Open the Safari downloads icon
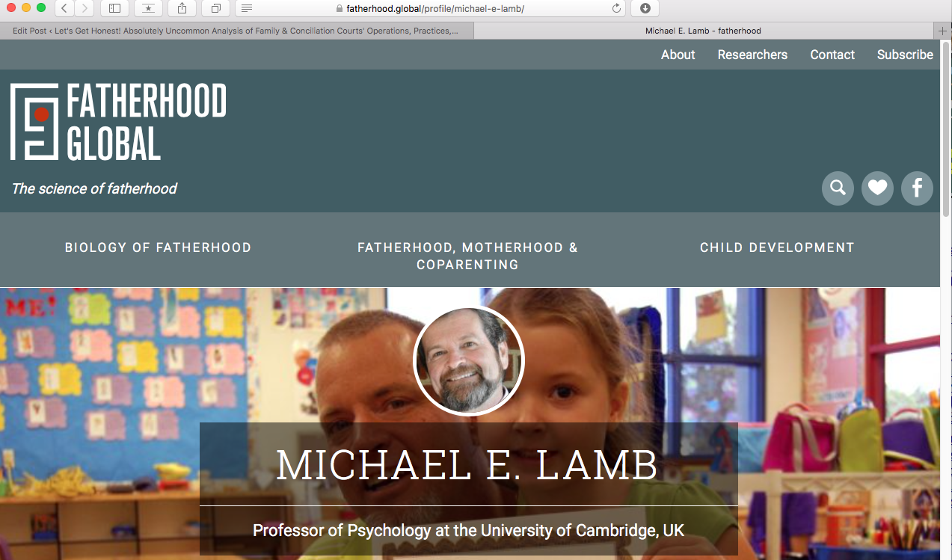 pyautogui.click(x=645, y=8)
